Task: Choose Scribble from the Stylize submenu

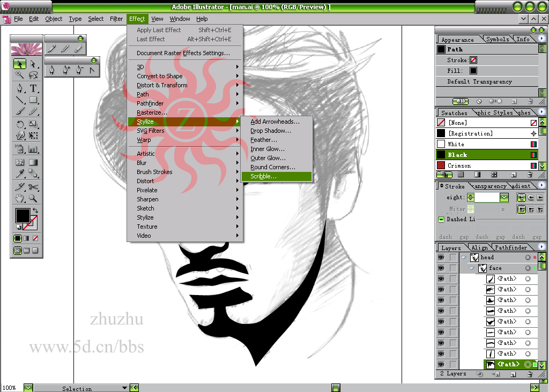Action: tap(276, 177)
